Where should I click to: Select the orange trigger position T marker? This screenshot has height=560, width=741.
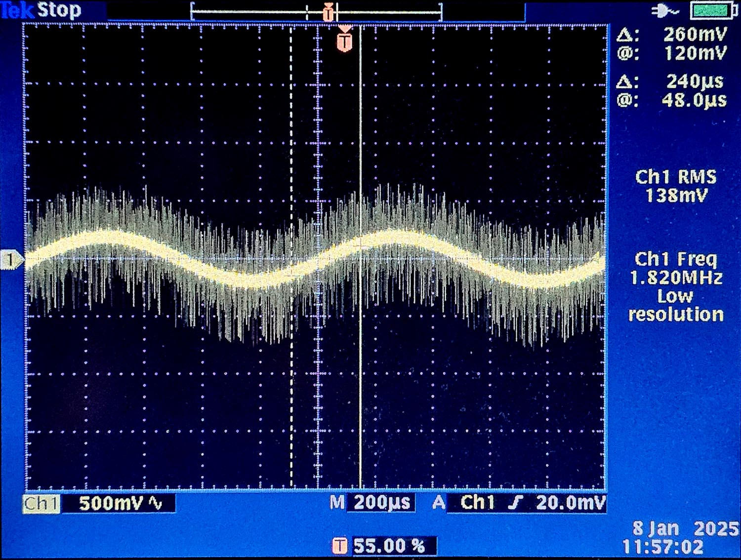(345, 40)
